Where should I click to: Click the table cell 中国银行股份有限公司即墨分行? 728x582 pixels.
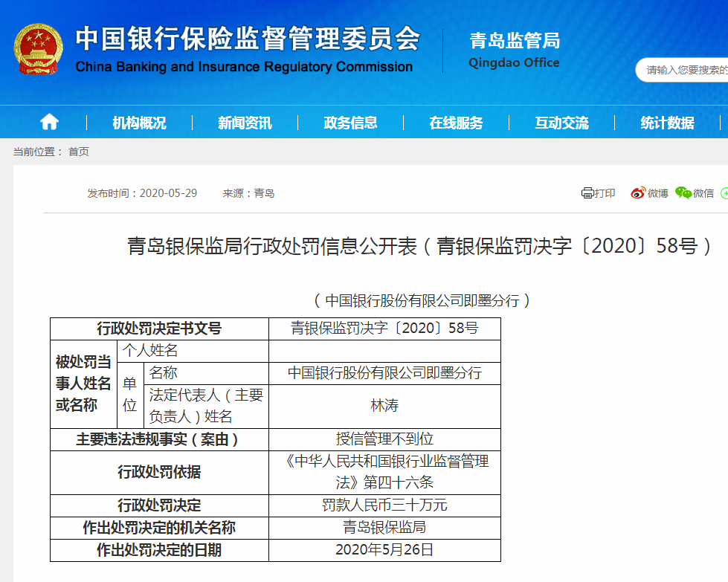[384, 373]
